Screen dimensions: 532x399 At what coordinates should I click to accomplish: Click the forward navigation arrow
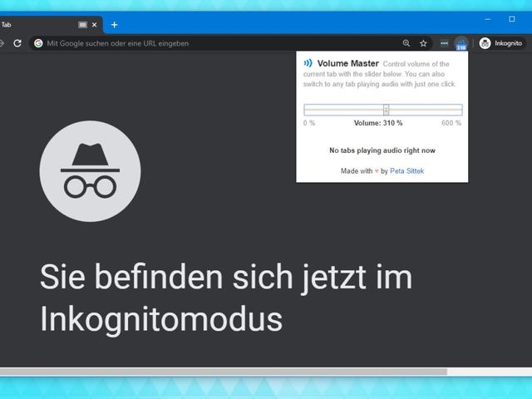coord(2,43)
